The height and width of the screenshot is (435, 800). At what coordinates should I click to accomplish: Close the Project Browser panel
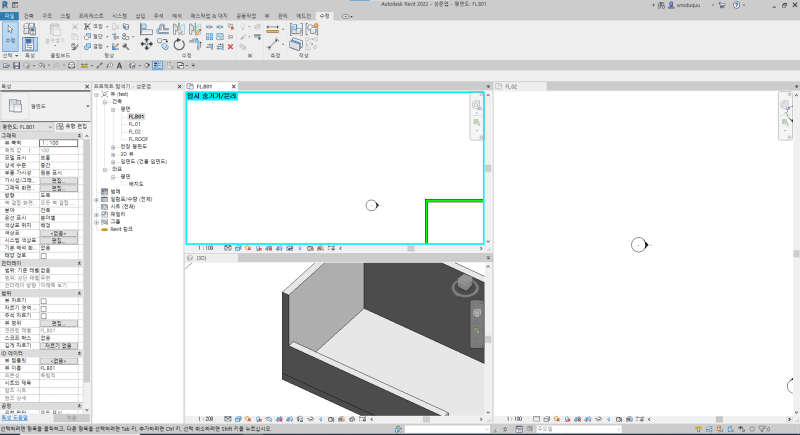point(179,87)
